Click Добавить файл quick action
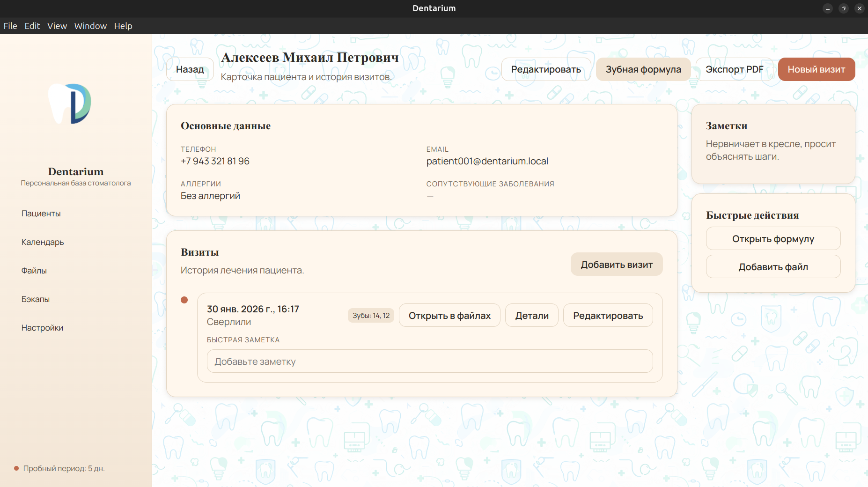The width and height of the screenshot is (868, 487). point(773,266)
